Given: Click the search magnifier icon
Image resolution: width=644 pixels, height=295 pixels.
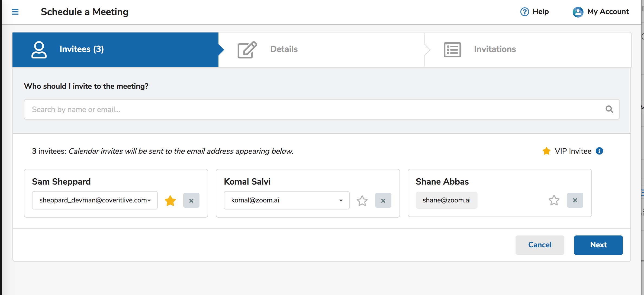Looking at the screenshot, I should tap(609, 109).
